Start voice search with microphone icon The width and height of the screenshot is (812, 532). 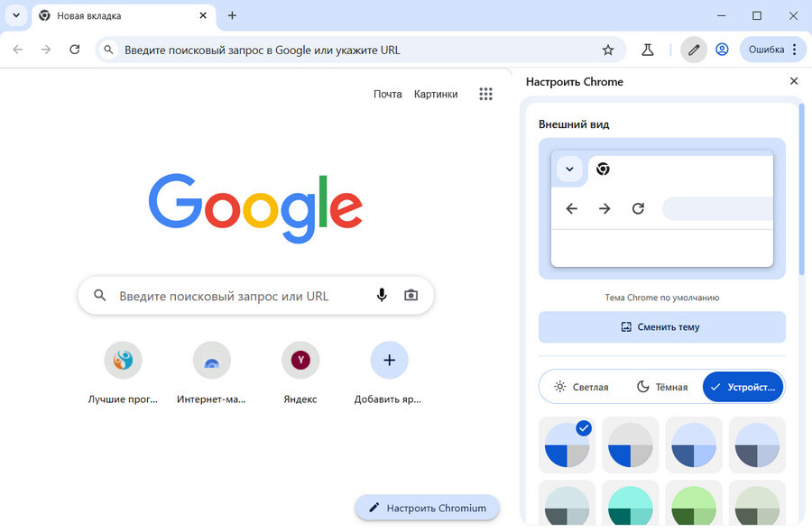[x=382, y=296]
